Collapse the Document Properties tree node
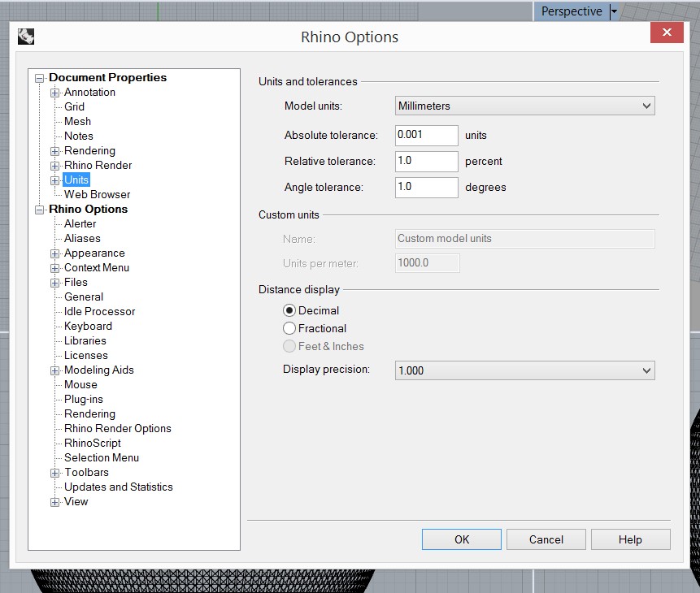The height and width of the screenshot is (593, 700). 40,78
